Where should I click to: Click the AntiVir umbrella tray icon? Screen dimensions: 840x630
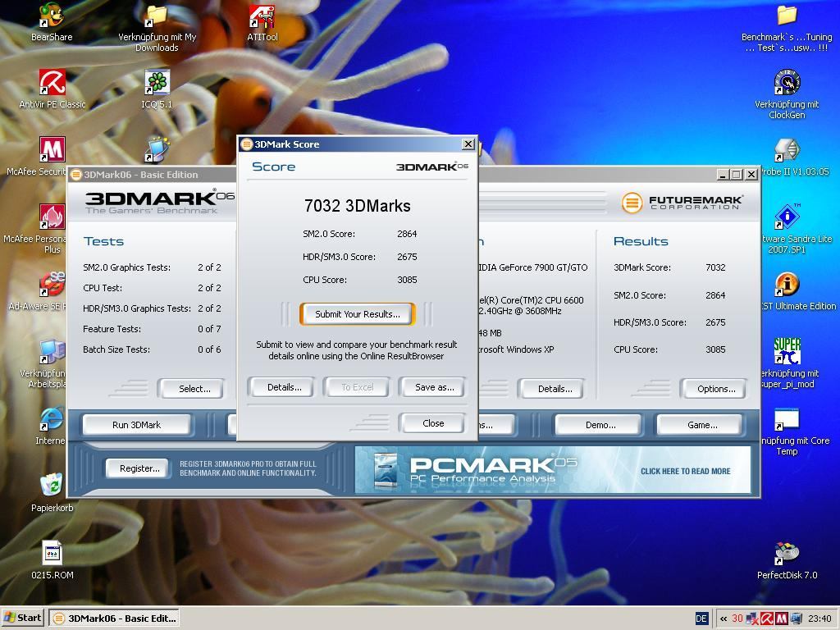pyautogui.click(x=767, y=619)
